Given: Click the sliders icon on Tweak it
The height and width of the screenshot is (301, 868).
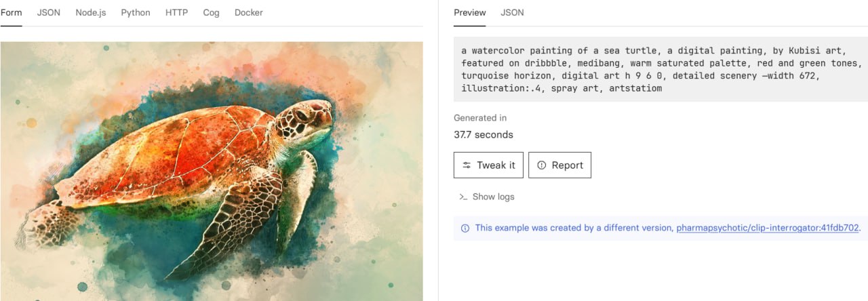Looking at the screenshot, I should (x=467, y=165).
